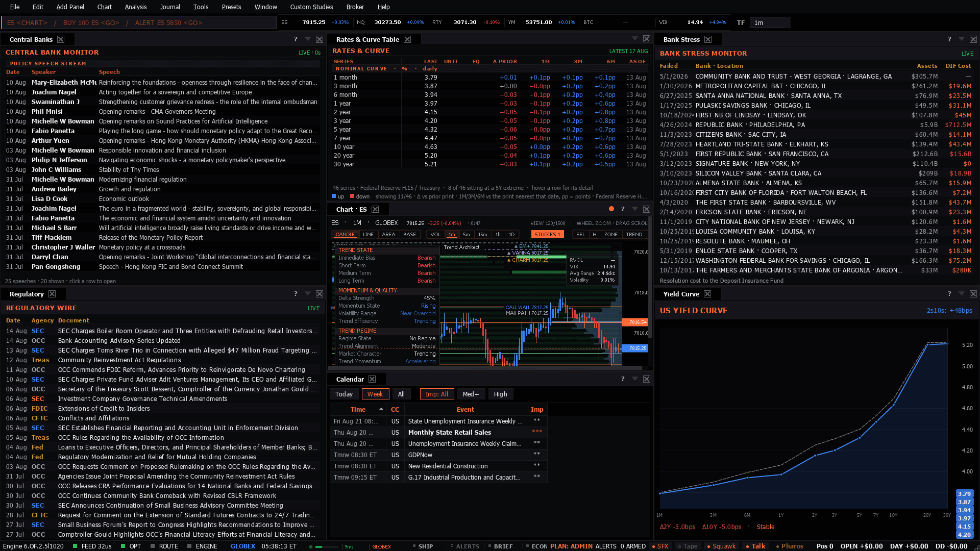Image resolution: width=980 pixels, height=551 pixels.
Task: Set chart interval to 1D
Action: [511, 235]
